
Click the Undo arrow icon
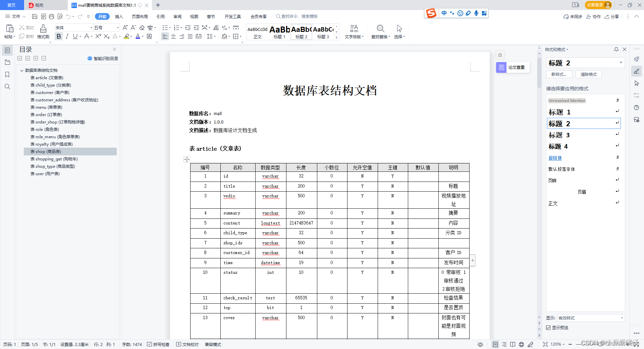(x=68, y=16)
